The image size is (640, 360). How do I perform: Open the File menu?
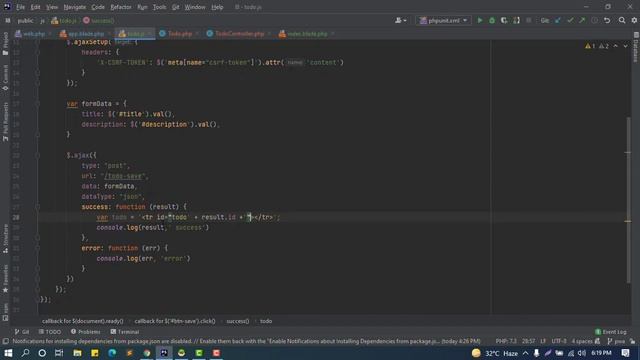(20, 7)
